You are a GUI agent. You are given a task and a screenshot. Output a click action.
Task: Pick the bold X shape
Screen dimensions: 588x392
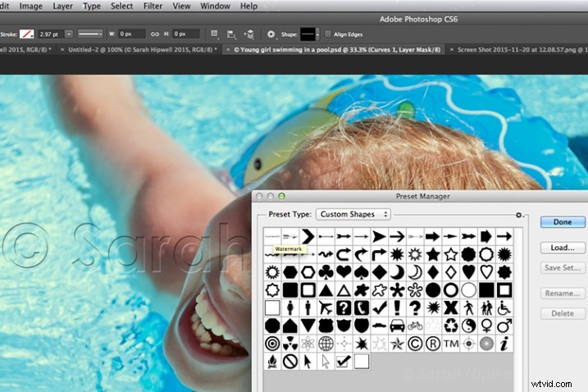[451, 308]
